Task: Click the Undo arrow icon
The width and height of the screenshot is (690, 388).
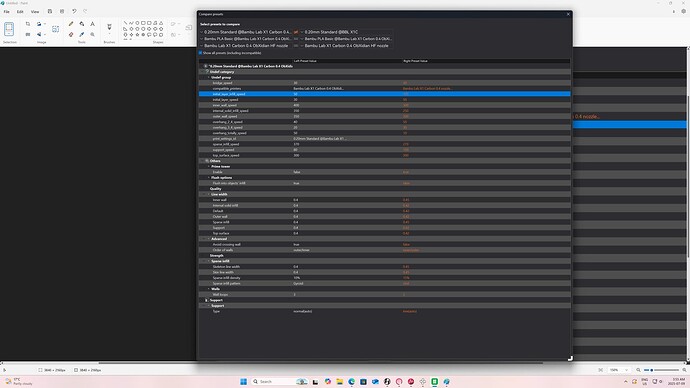Action: point(74,11)
